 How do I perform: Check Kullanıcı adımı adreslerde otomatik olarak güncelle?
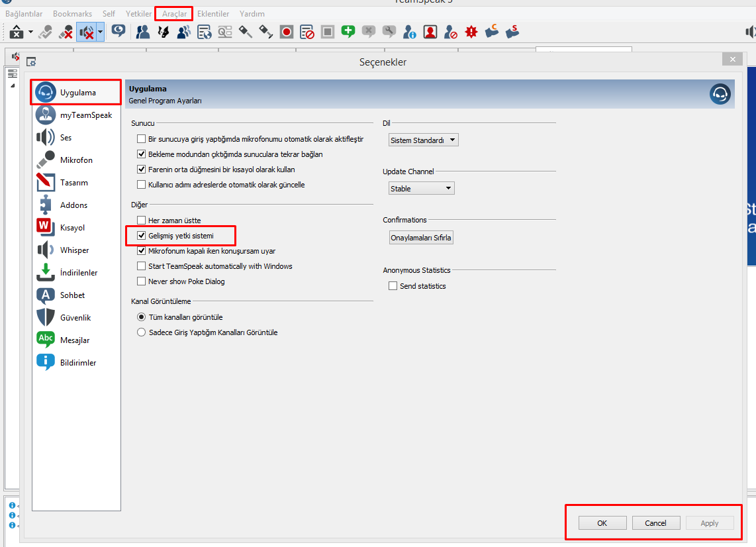[141, 185]
